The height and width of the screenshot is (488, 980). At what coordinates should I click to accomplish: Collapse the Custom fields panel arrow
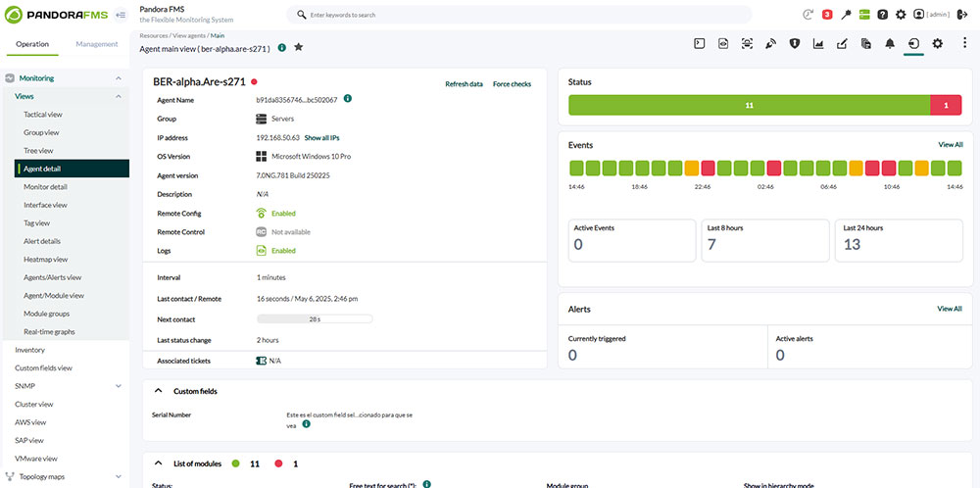click(x=157, y=391)
